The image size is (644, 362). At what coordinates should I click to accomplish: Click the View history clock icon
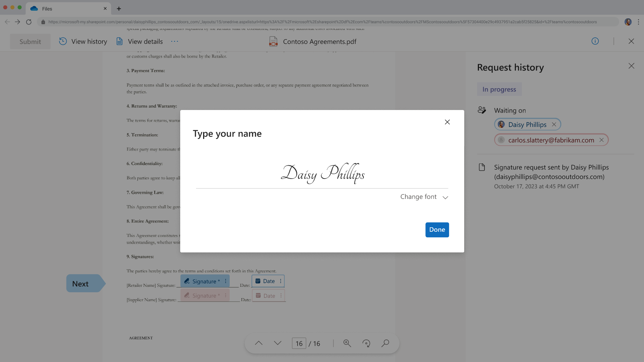[x=62, y=41]
